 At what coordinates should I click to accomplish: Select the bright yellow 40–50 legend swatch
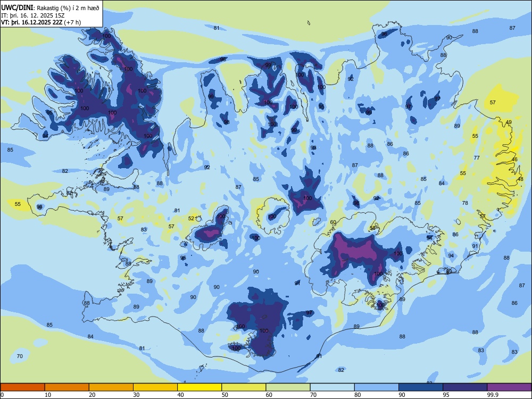(199, 387)
